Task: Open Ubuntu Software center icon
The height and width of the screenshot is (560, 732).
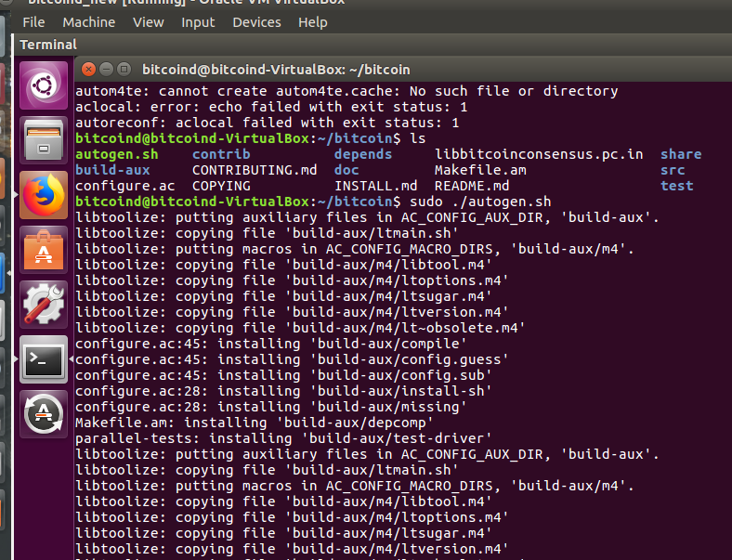Action: 44,250
